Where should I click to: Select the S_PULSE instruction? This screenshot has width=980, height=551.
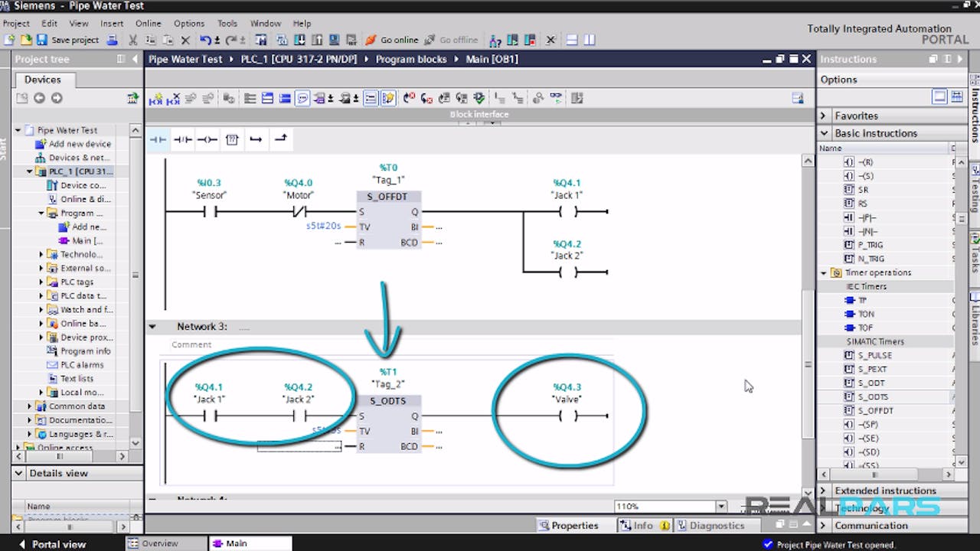tap(874, 355)
